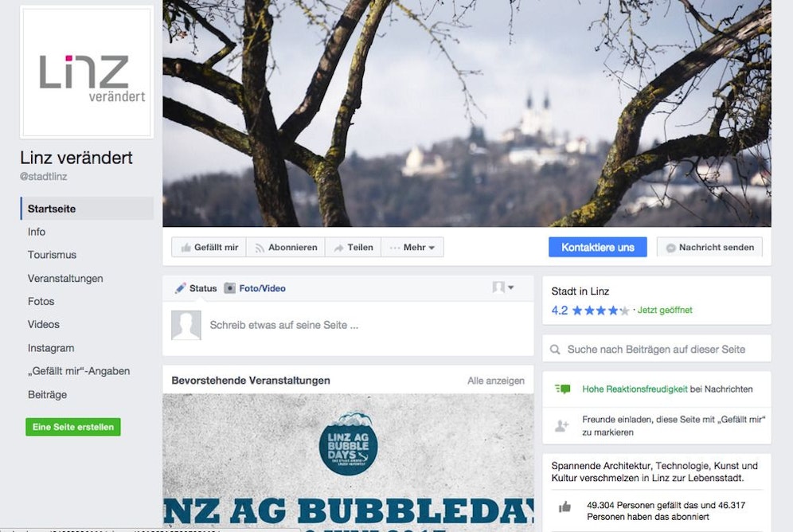Open the Tourismus section in sidebar

[x=52, y=255]
